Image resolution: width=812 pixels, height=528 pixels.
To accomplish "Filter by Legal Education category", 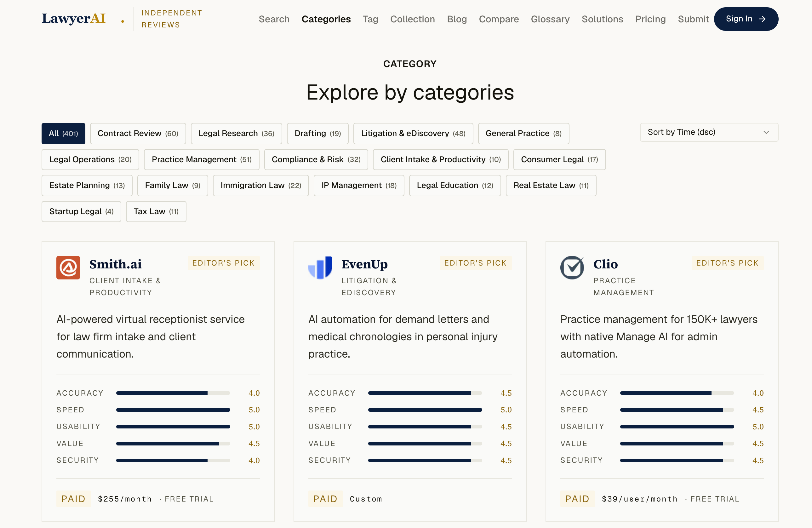I will pos(455,185).
